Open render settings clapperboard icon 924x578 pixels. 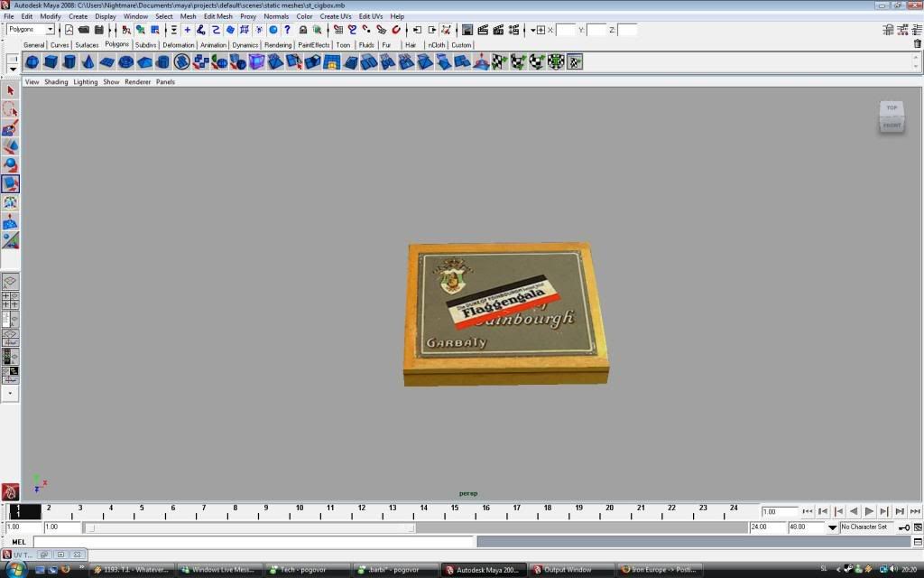tap(513, 30)
